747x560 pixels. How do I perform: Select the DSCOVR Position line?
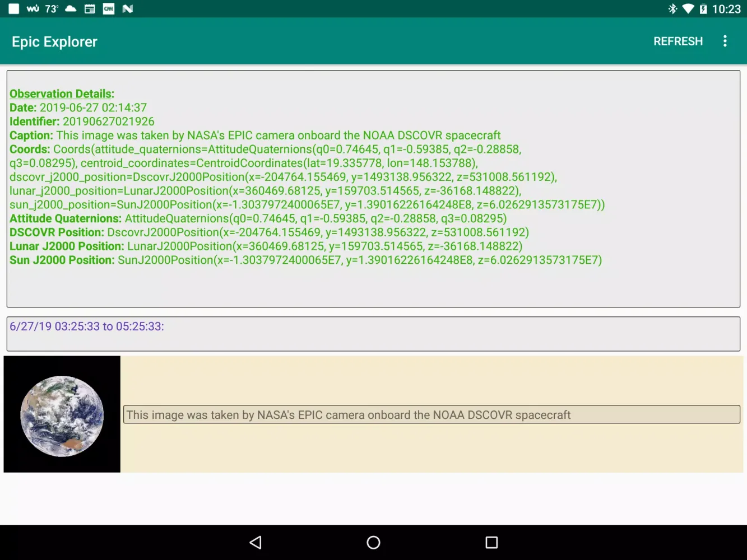click(269, 232)
